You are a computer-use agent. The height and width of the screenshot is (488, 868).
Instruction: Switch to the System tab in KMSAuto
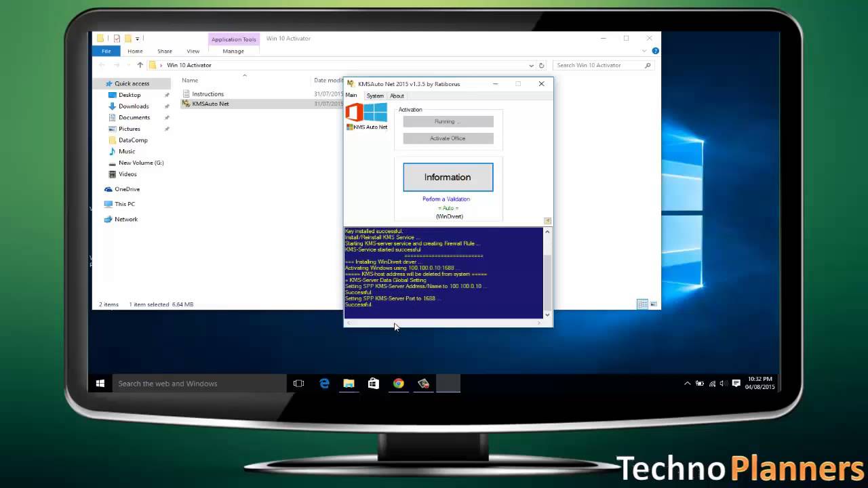(375, 96)
